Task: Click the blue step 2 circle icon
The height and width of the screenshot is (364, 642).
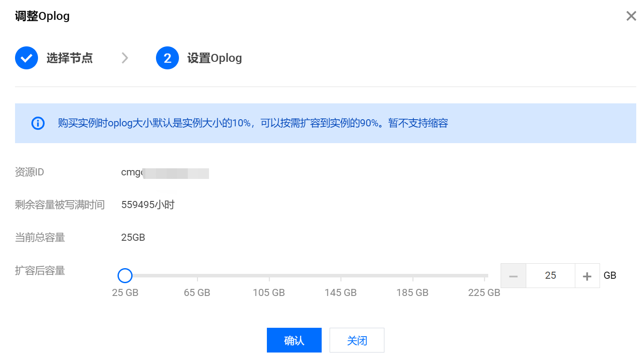Action: 167,58
